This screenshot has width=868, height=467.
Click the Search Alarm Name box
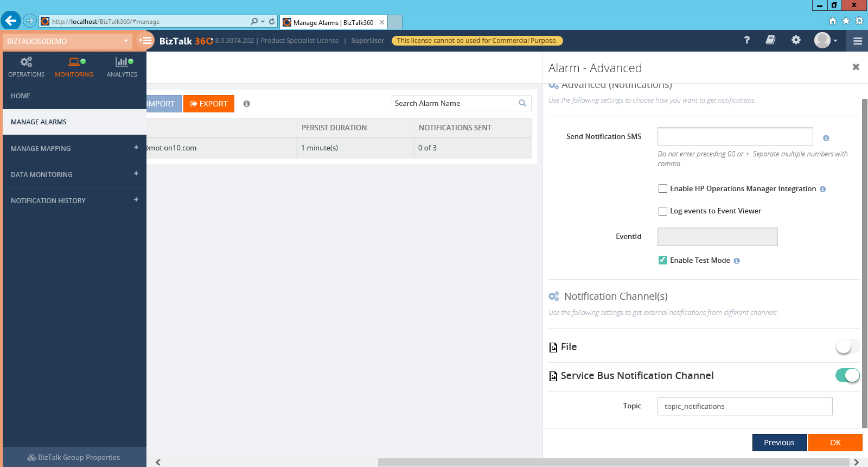coord(461,103)
